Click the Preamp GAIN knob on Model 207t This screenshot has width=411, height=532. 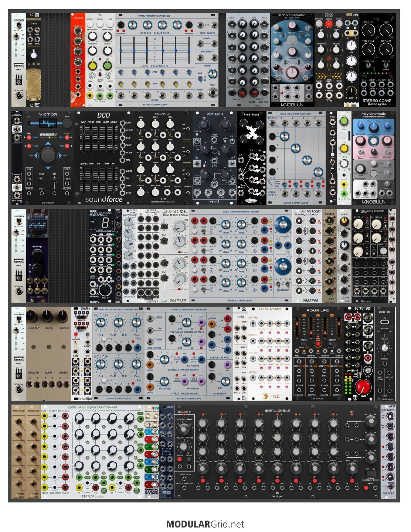point(213,74)
